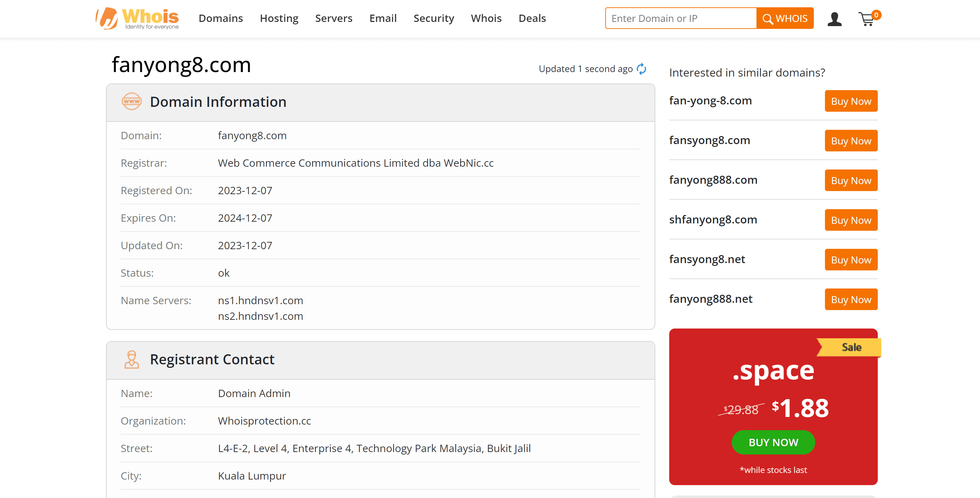The height and width of the screenshot is (498, 980).
Task: Click Buy Now for fanyong888.com
Action: 851,180
